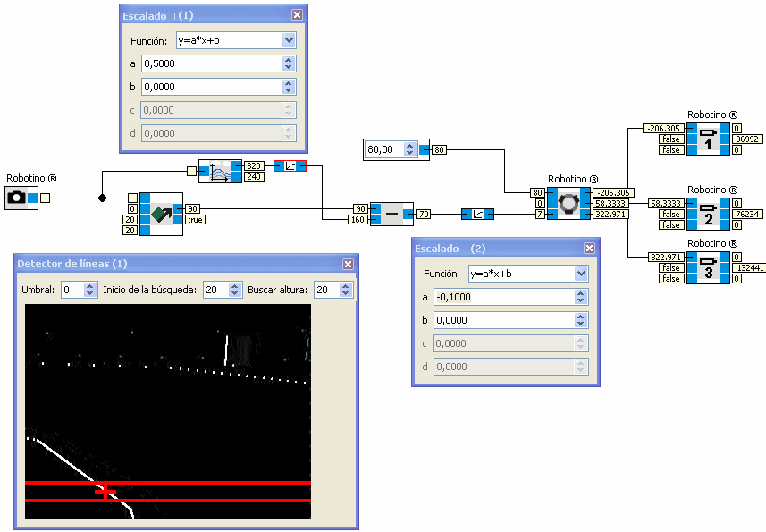Toggle the first false input on Motor 2
The height and width of the screenshot is (532, 766).
[670, 215]
